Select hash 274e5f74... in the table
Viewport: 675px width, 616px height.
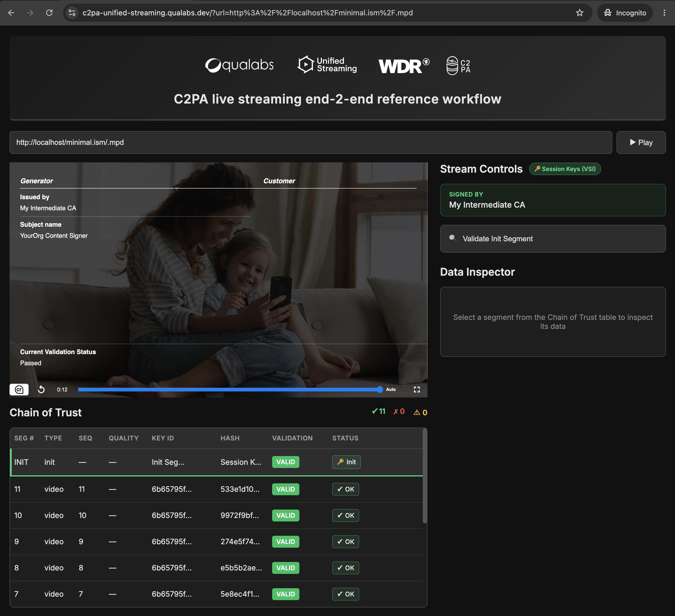(240, 542)
